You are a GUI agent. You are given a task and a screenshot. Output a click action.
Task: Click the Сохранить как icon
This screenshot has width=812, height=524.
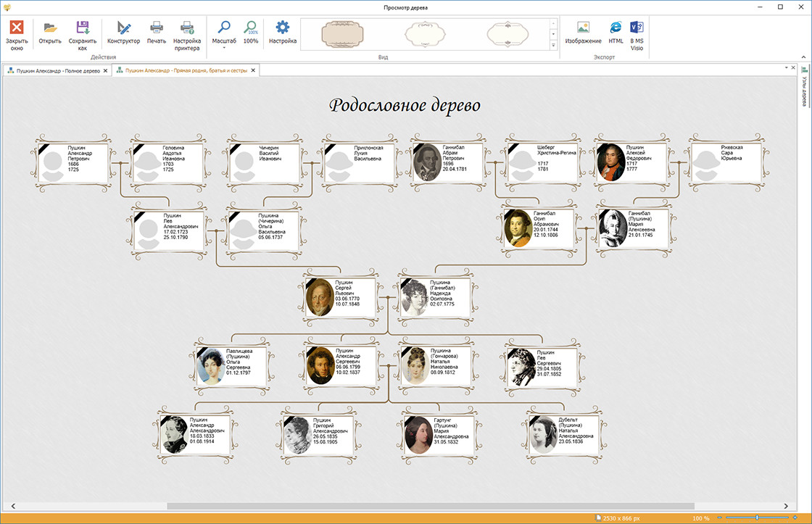[83, 28]
